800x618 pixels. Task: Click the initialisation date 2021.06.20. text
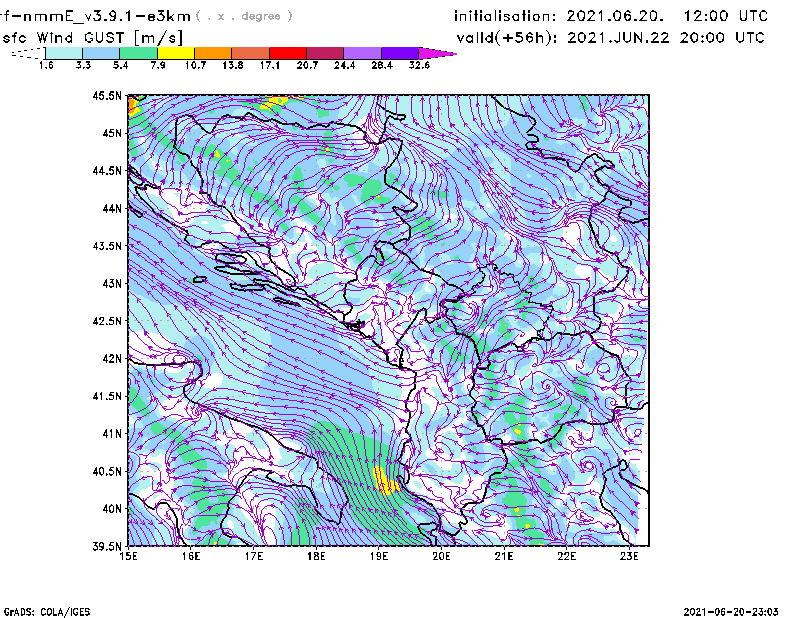(x=615, y=16)
